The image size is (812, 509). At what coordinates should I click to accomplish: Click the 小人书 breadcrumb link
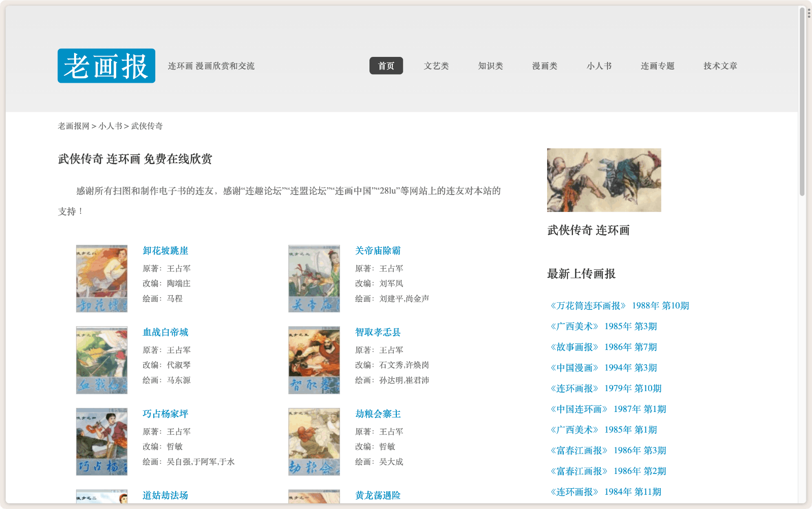point(110,126)
